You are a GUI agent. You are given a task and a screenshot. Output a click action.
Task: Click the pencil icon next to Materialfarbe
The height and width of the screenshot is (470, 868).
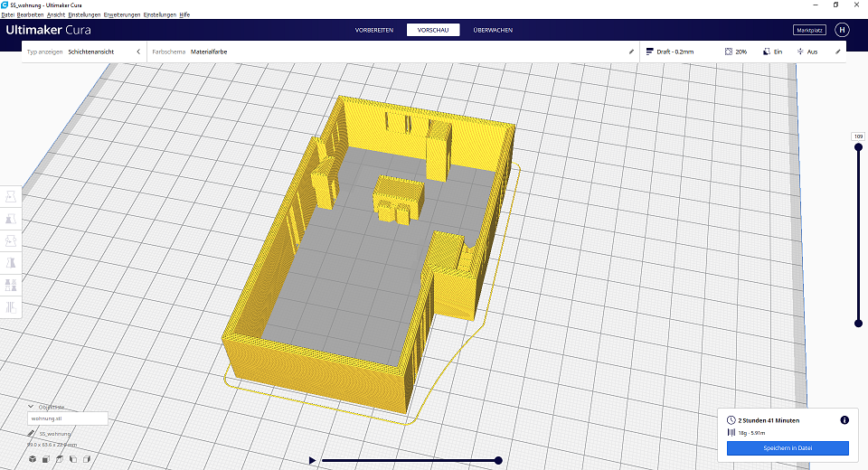point(631,52)
